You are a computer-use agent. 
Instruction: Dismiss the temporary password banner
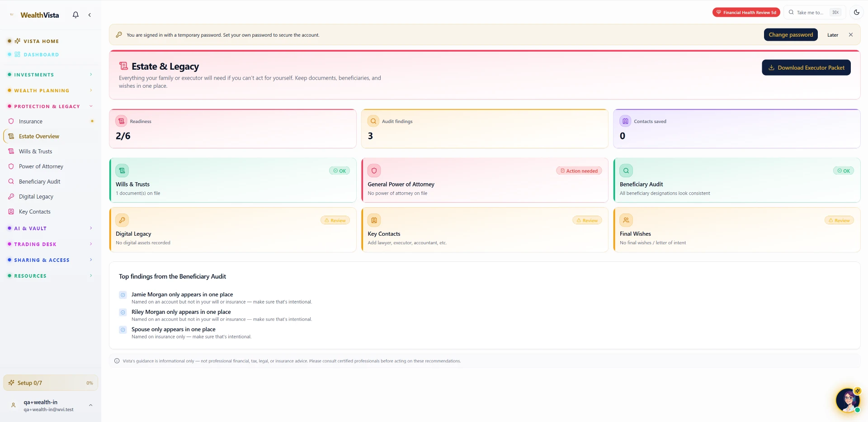850,35
